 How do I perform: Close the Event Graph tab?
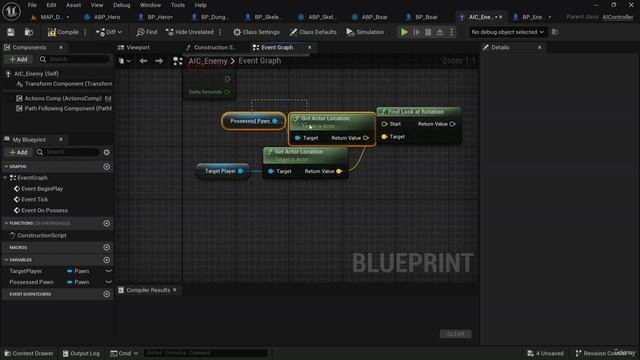[x=309, y=47]
